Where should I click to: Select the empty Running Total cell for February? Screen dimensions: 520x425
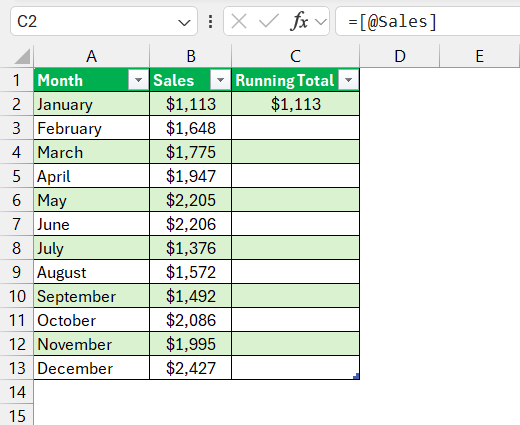[x=296, y=128]
